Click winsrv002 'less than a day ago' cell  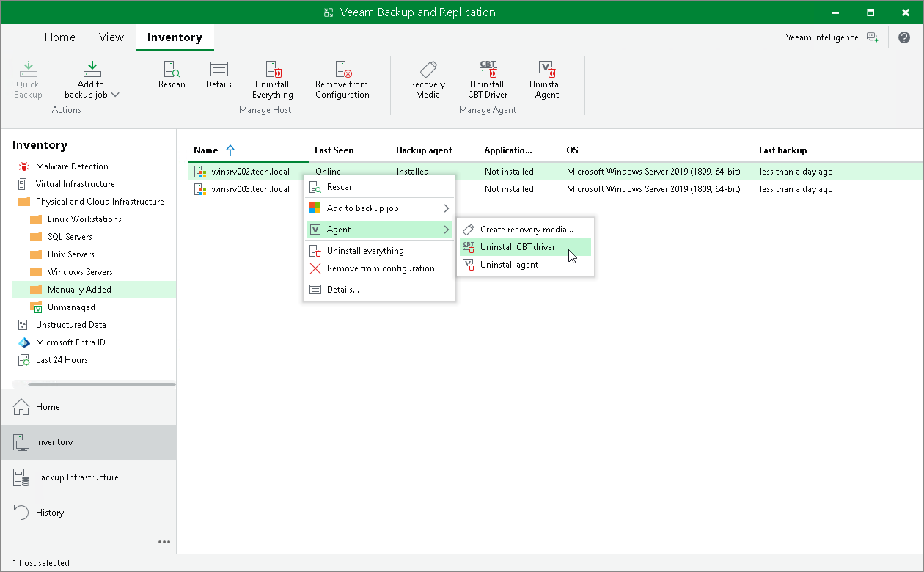(x=796, y=172)
